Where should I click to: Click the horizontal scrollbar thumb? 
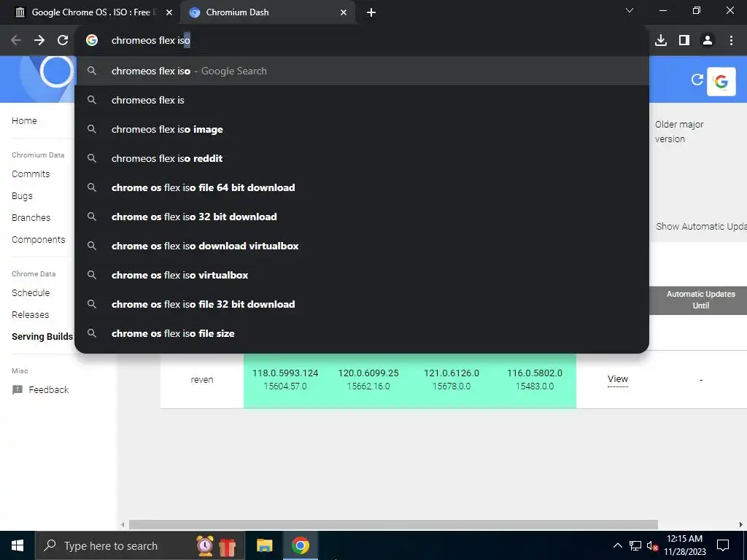pyautogui.click(x=393, y=525)
